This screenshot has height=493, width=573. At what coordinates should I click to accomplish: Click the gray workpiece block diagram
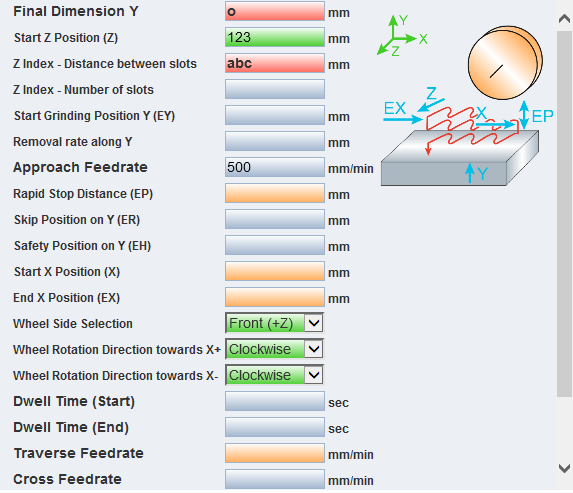[460, 158]
